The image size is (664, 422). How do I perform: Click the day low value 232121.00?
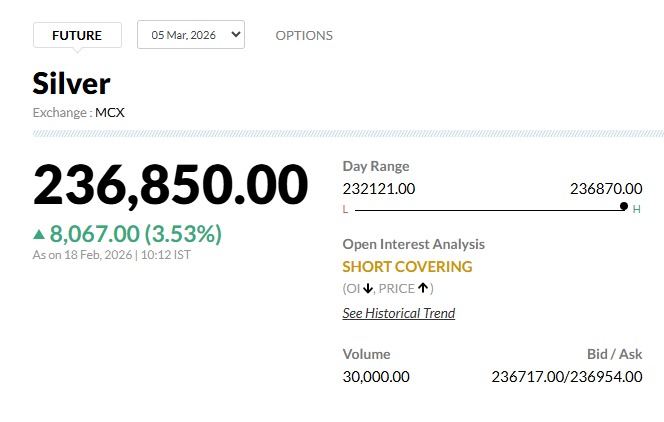coord(378,188)
